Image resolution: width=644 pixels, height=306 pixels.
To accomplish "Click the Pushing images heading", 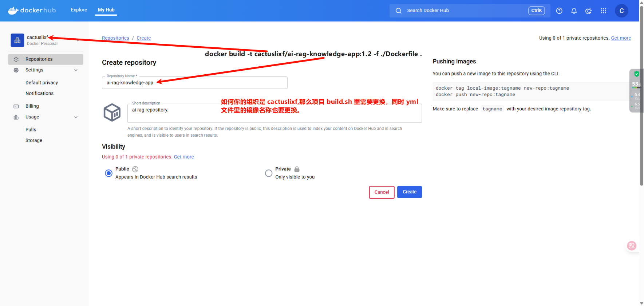I will [454, 62].
